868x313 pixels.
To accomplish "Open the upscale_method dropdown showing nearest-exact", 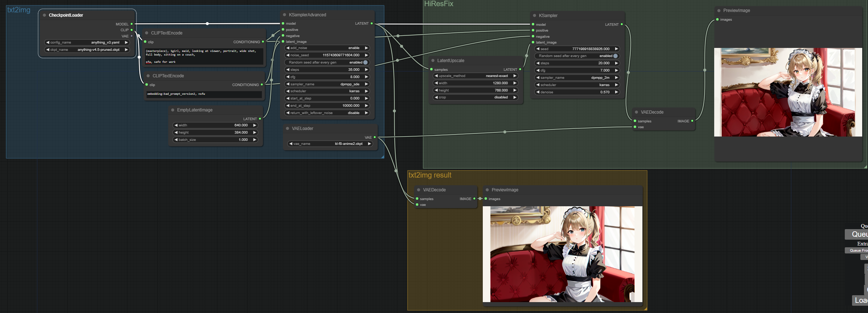I will pyautogui.click(x=475, y=76).
